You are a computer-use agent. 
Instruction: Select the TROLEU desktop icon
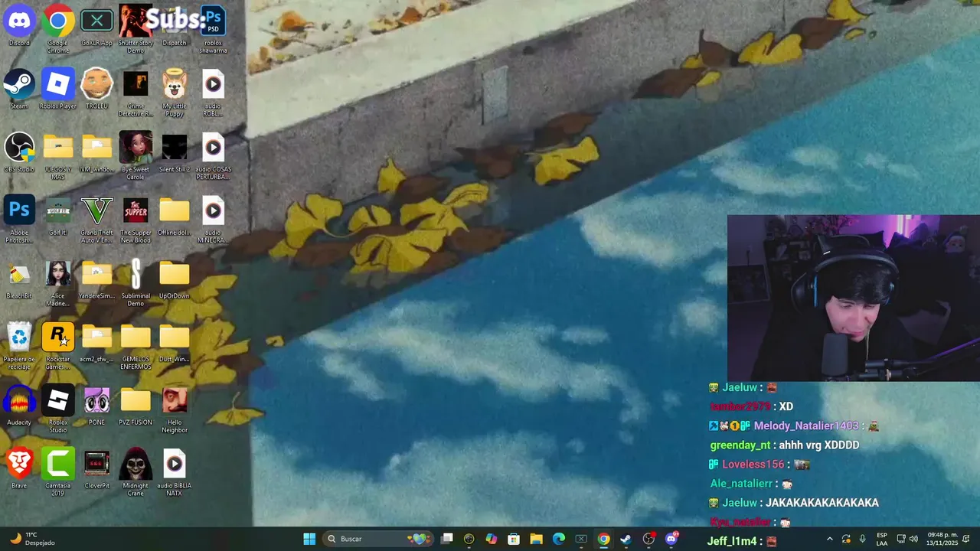pos(96,89)
